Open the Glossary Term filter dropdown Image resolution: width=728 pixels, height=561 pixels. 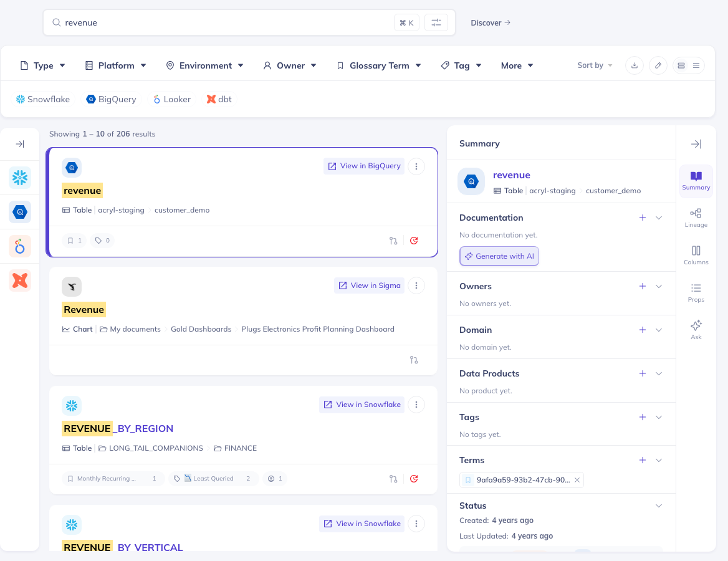[379, 65]
